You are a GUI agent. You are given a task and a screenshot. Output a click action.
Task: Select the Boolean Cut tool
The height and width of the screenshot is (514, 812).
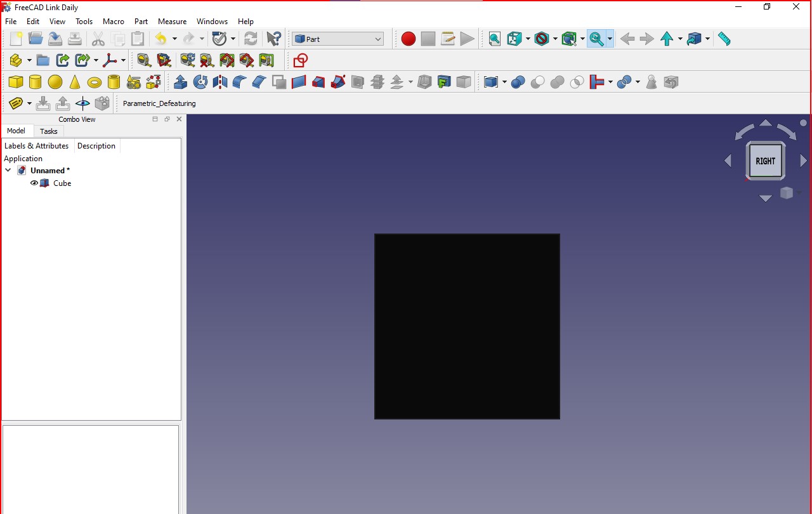coord(537,81)
